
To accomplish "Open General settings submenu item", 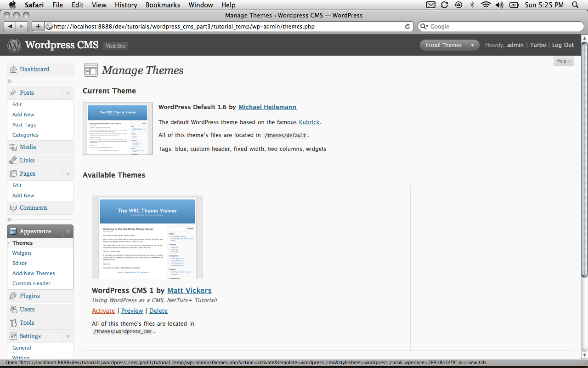I will [22, 348].
